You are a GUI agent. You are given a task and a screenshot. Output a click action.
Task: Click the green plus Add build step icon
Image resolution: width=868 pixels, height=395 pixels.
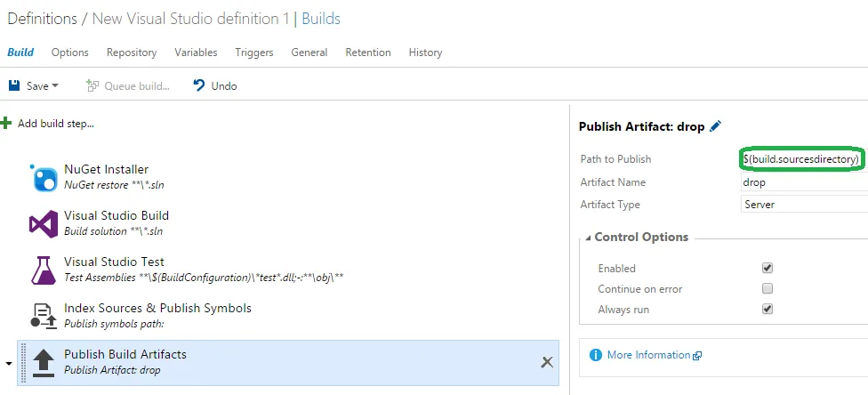click(6, 123)
